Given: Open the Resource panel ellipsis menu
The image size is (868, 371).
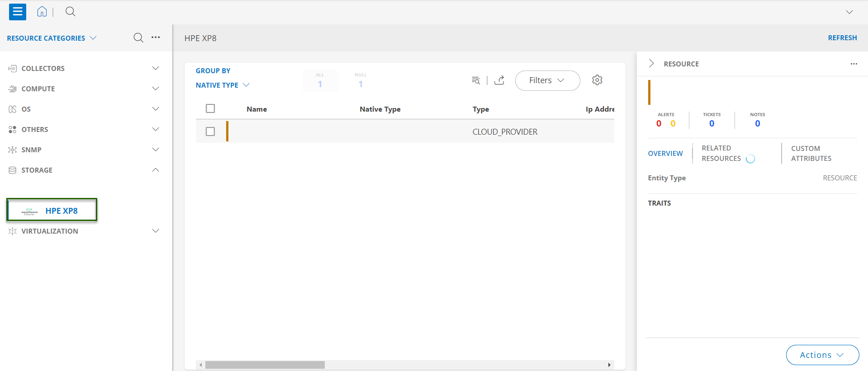Looking at the screenshot, I should coord(854,64).
